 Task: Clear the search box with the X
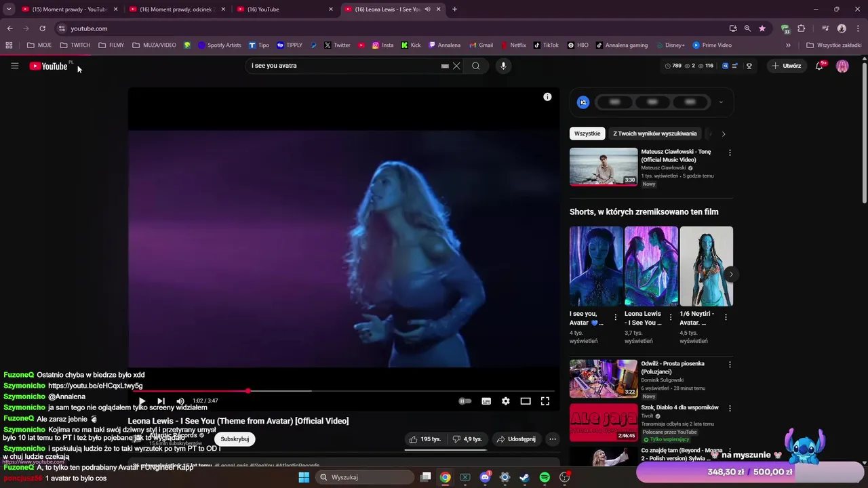456,66
